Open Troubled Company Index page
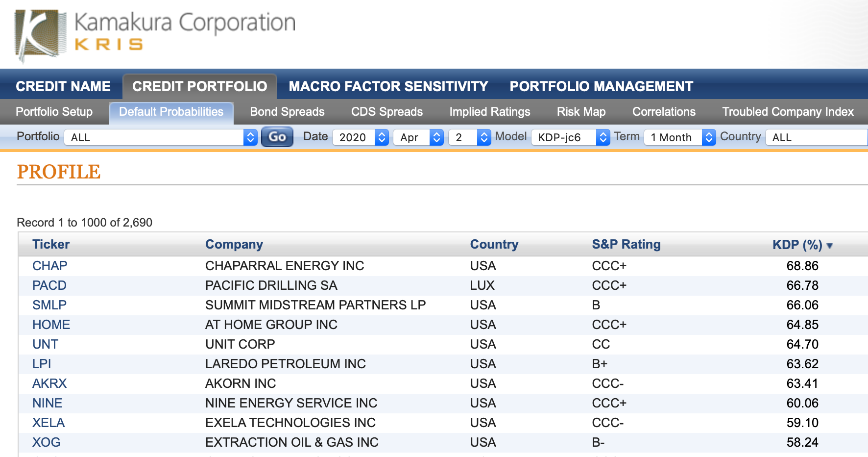Screen dimensions: 868x457 [788, 112]
